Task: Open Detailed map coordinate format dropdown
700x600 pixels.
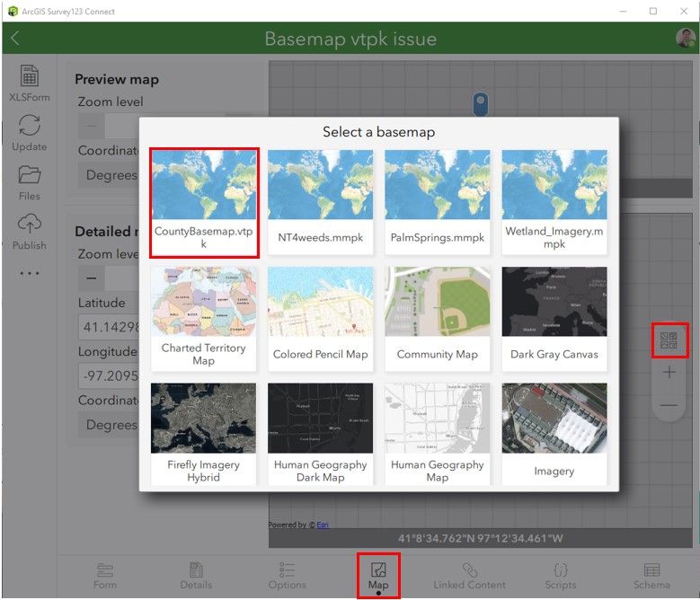Action: [109, 425]
